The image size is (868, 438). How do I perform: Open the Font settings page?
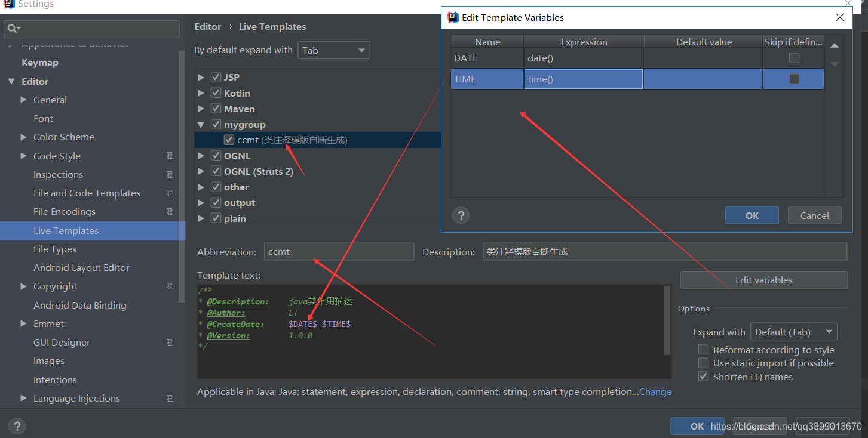click(43, 118)
